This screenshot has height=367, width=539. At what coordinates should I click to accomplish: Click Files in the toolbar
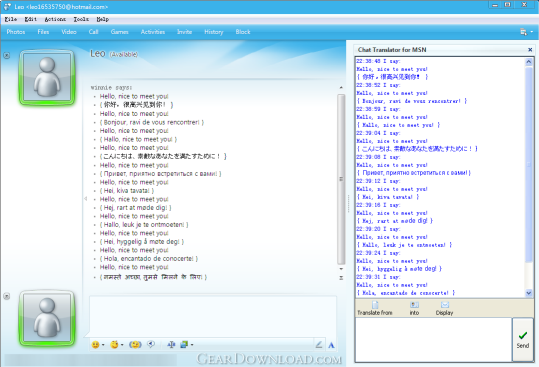pyautogui.click(x=43, y=32)
